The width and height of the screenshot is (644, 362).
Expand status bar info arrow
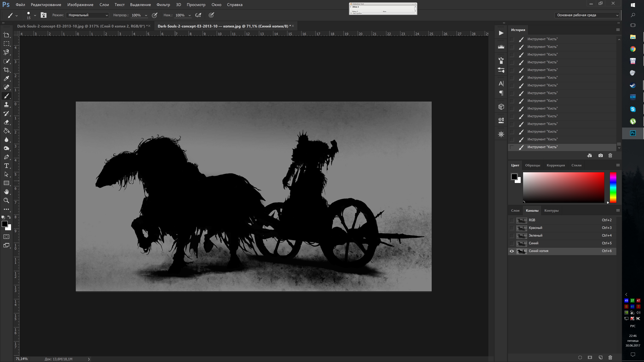(89, 359)
